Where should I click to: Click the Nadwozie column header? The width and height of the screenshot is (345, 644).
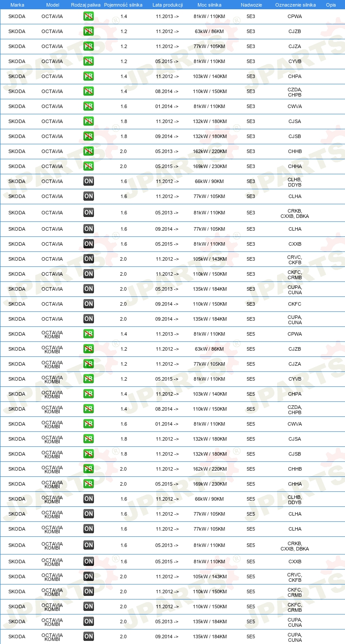pos(251,5)
